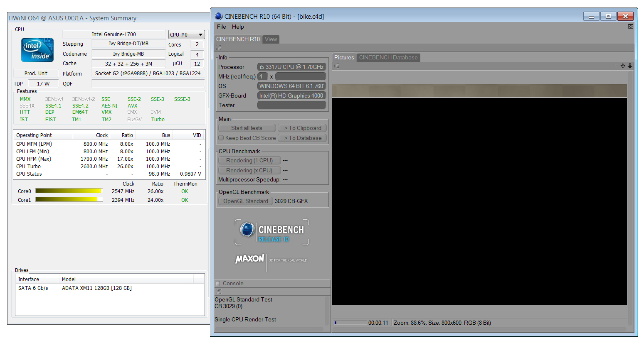Click the black rendered picture view
Viewport: 644px width, 343px height.
pos(479,201)
